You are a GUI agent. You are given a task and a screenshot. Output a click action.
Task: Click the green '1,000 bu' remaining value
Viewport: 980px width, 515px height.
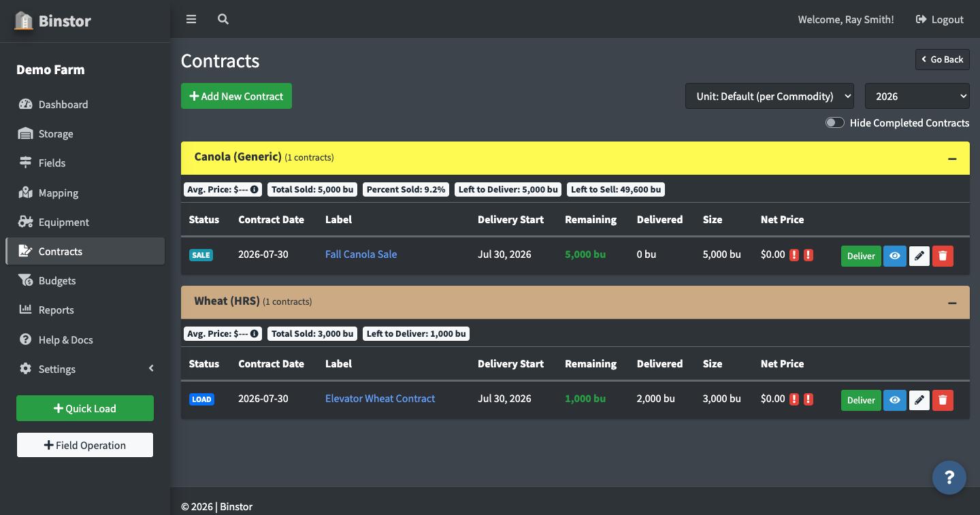point(585,398)
